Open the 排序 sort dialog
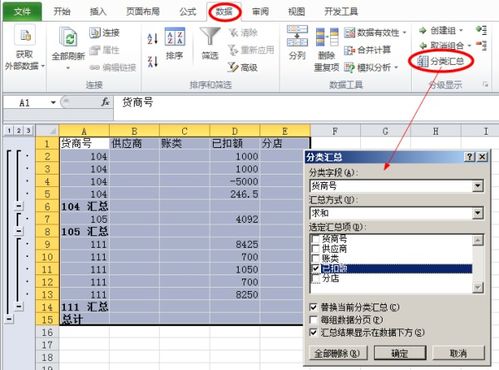The width and height of the screenshot is (499, 370). (175, 44)
